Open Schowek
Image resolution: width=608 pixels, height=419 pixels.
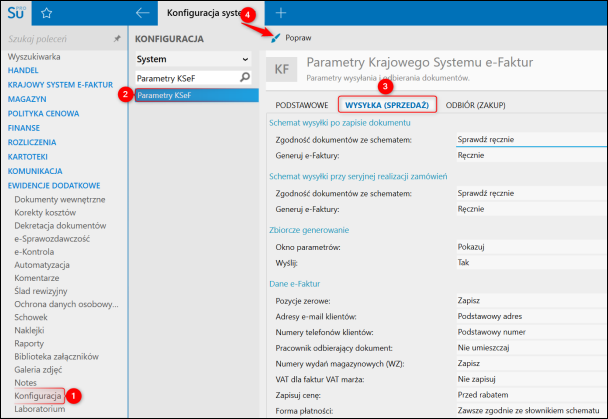click(x=31, y=317)
